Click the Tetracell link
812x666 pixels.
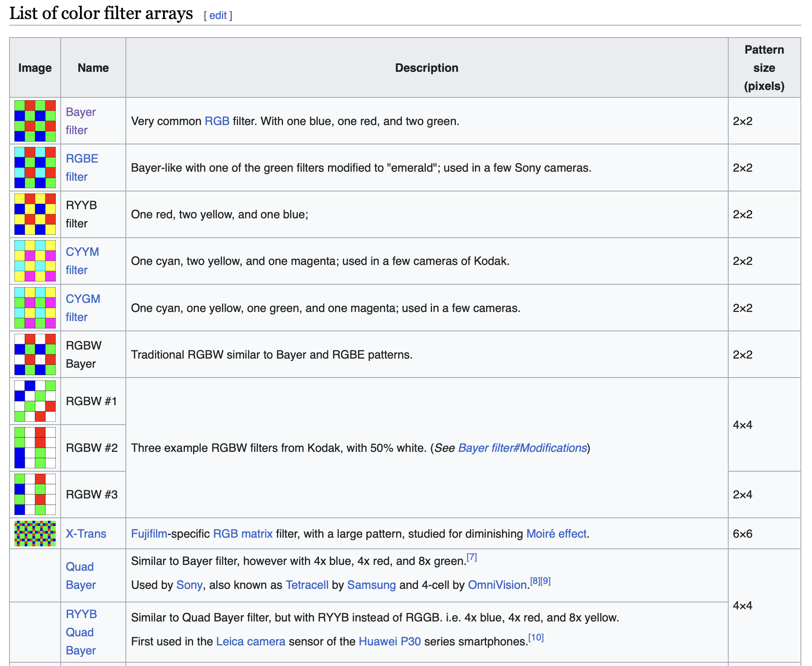(307, 585)
